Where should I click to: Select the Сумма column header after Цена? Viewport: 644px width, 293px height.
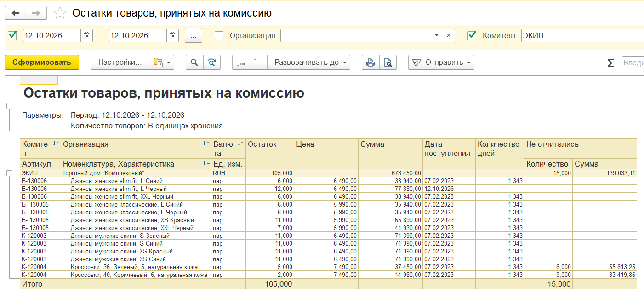[390, 154]
